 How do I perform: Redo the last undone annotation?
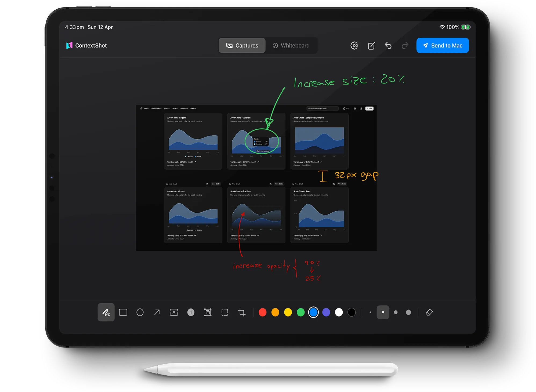click(x=405, y=45)
